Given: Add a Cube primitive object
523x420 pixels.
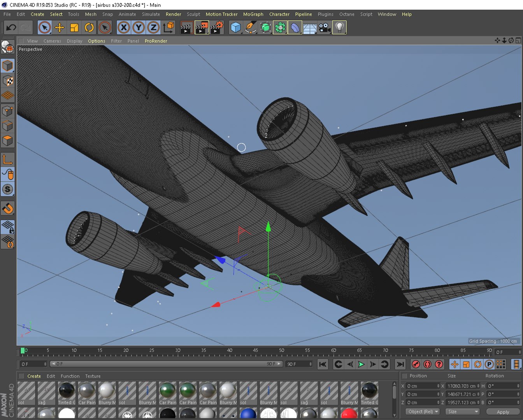Looking at the screenshot, I should (x=236, y=28).
